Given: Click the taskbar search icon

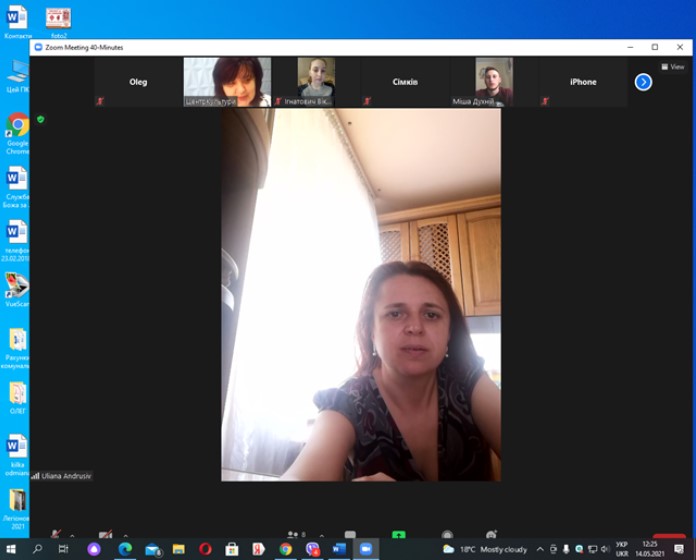Looking at the screenshot, I should pos(37,549).
